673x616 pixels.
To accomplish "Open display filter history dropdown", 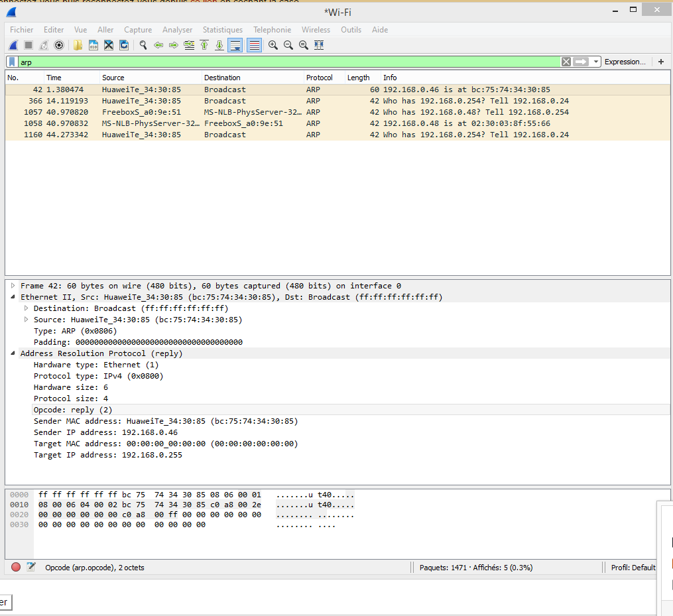I will (x=595, y=62).
